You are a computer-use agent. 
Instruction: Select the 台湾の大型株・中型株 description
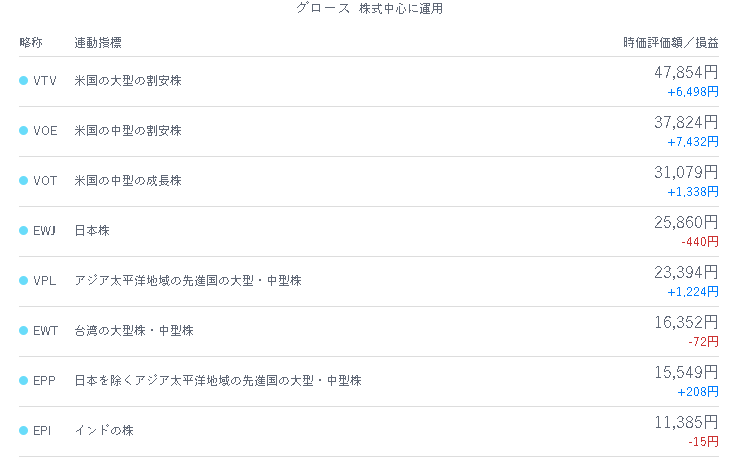[134, 330]
